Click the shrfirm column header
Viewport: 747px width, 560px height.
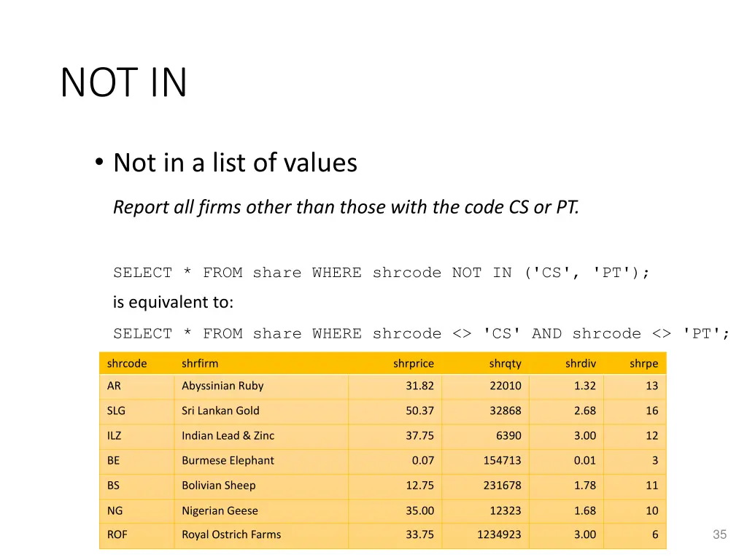point(200,363)
